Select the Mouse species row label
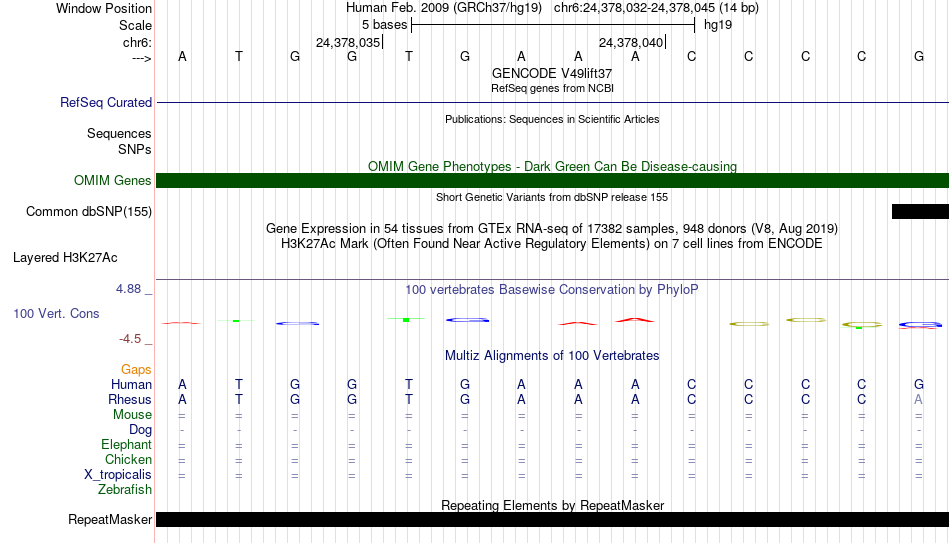Image resolution: width=950 pixels, height=543 pixels. (x=132, y=415)
